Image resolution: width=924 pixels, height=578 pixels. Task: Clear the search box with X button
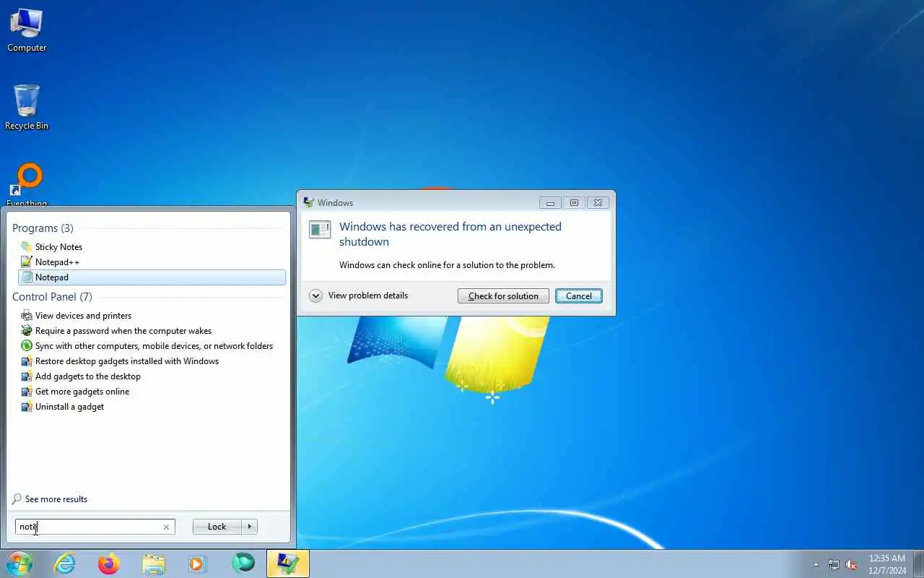coord(166,527)
